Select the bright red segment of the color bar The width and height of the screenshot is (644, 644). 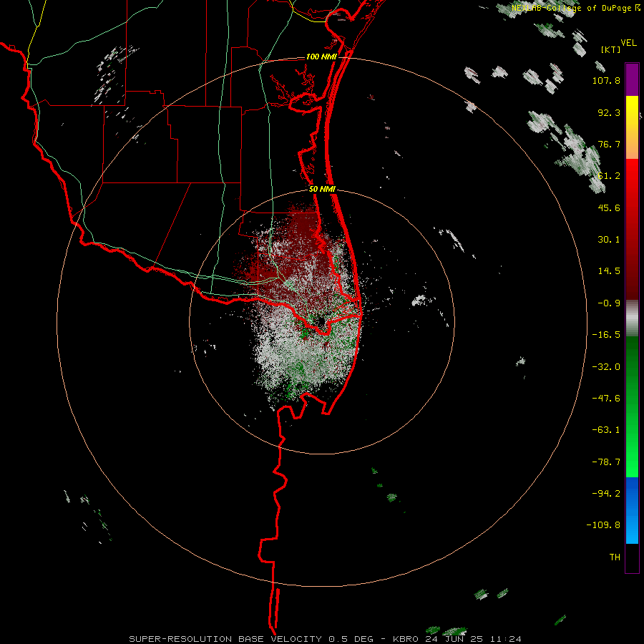click(632, 229)
